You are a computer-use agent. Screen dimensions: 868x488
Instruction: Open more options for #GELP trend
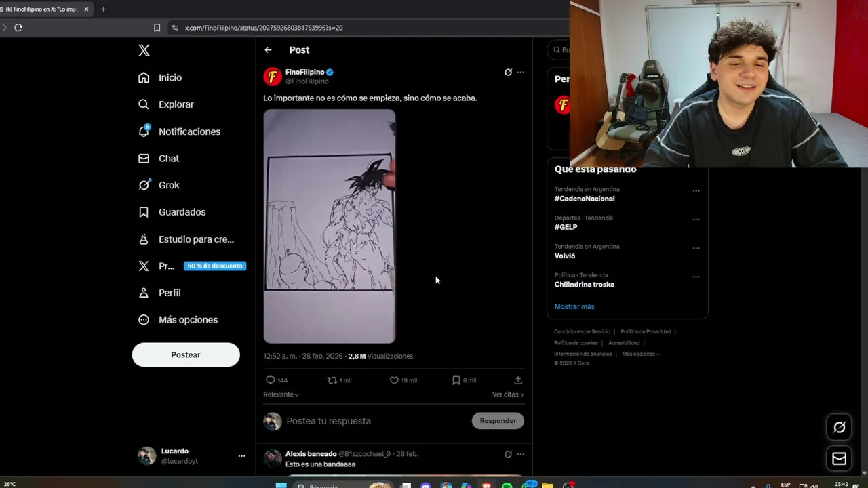(x=696, y=220)
